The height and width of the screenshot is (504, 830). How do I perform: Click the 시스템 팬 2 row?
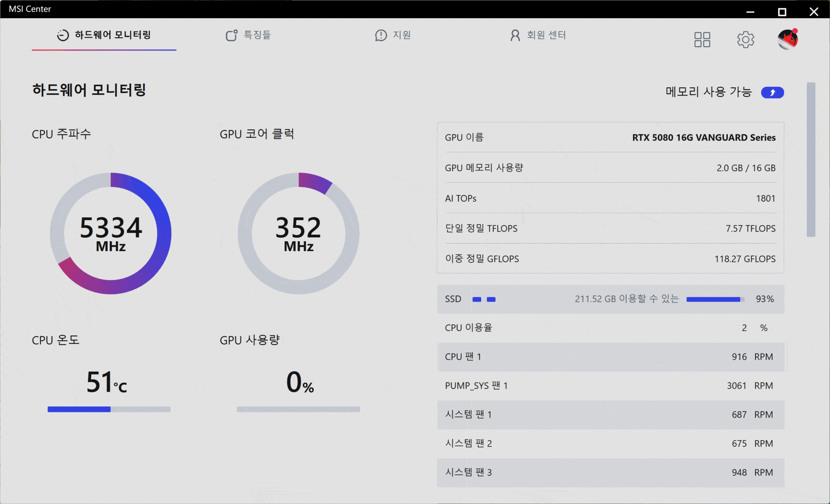pyautogui.click(x=610, y=443)
